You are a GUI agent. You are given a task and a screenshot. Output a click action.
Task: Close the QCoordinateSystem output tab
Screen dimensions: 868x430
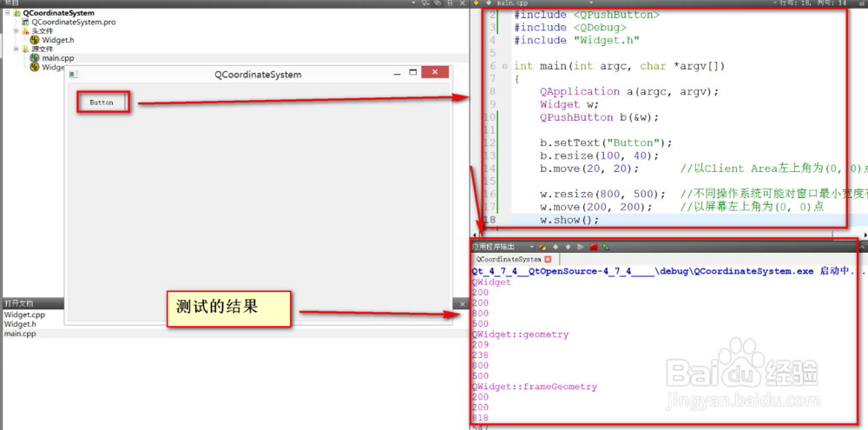[x=548, y=260]
